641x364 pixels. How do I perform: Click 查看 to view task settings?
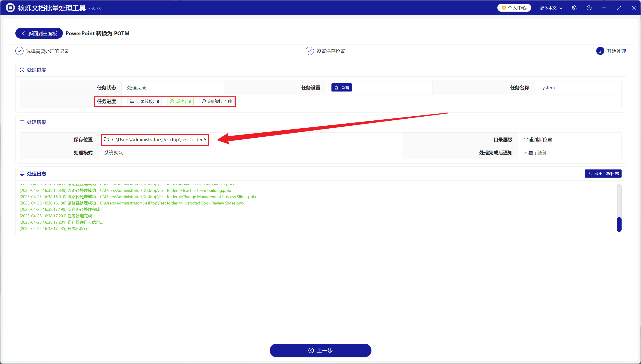(341, 87)
